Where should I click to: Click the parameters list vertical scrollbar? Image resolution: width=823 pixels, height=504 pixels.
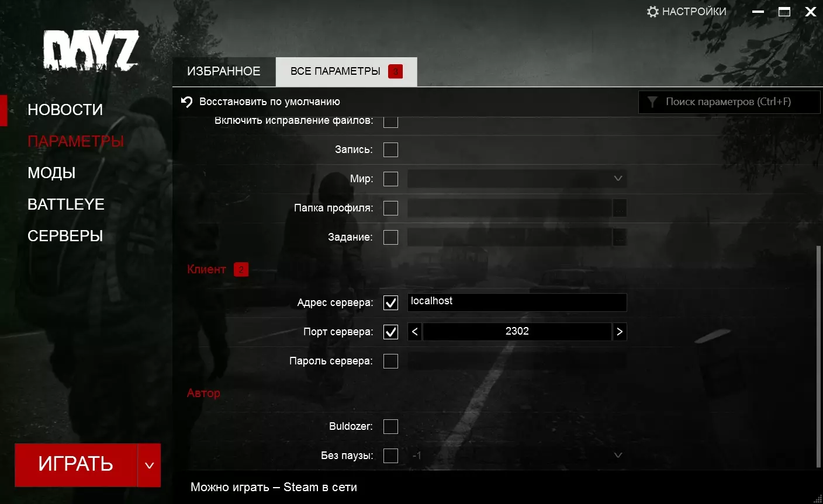tap(818, 356)
